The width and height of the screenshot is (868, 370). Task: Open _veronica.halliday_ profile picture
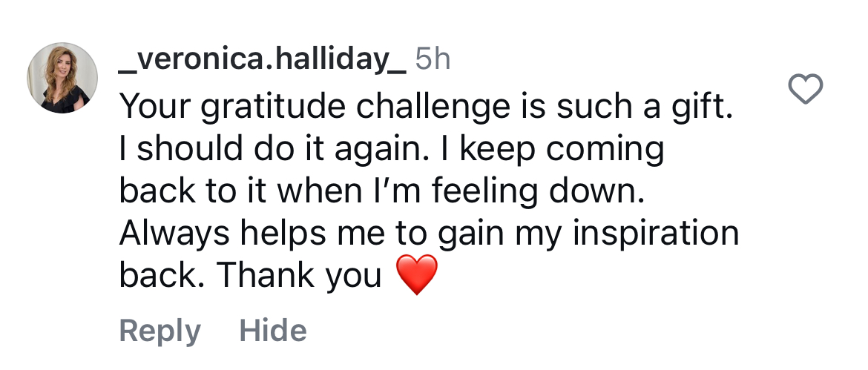click(63, 78)
